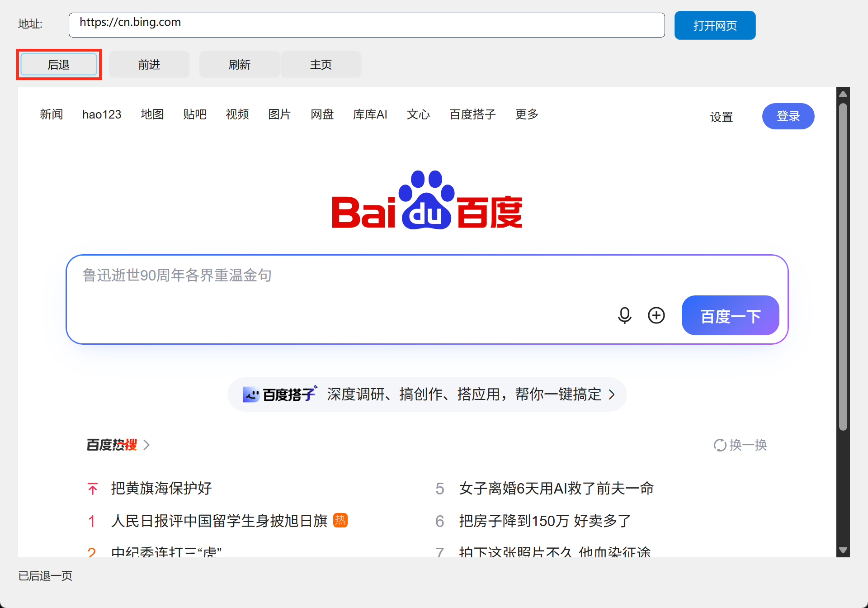
Task: Open the 贴吧 nav item
Action: [x=194, y=114]
